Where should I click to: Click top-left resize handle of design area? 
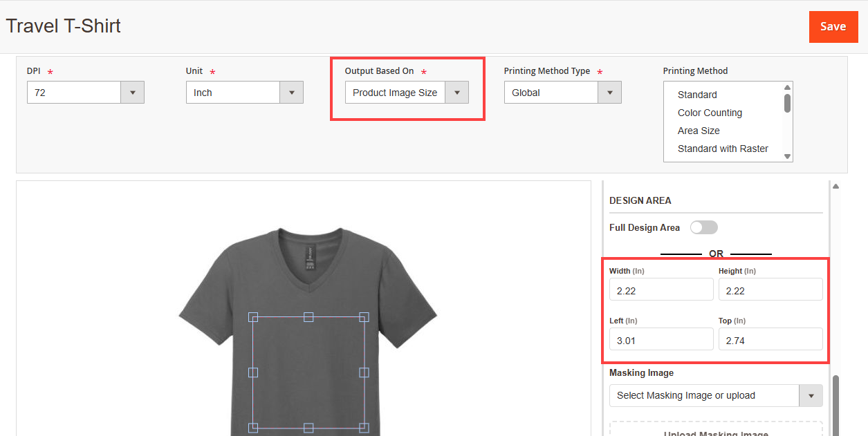[253, 317]
